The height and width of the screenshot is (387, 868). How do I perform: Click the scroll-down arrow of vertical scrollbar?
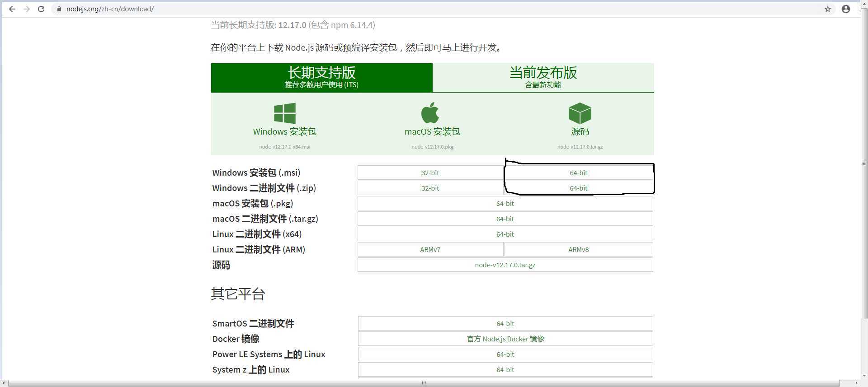(x=864, y=376)
